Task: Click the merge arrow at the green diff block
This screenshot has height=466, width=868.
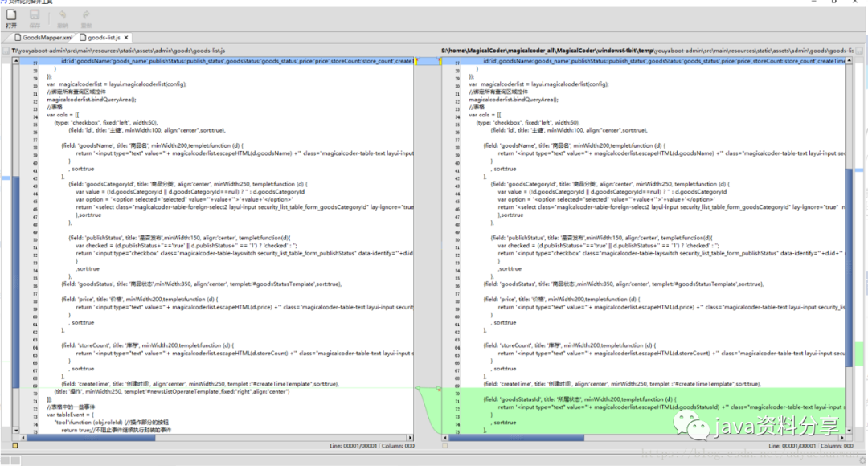Action: (x=417, y=389)
